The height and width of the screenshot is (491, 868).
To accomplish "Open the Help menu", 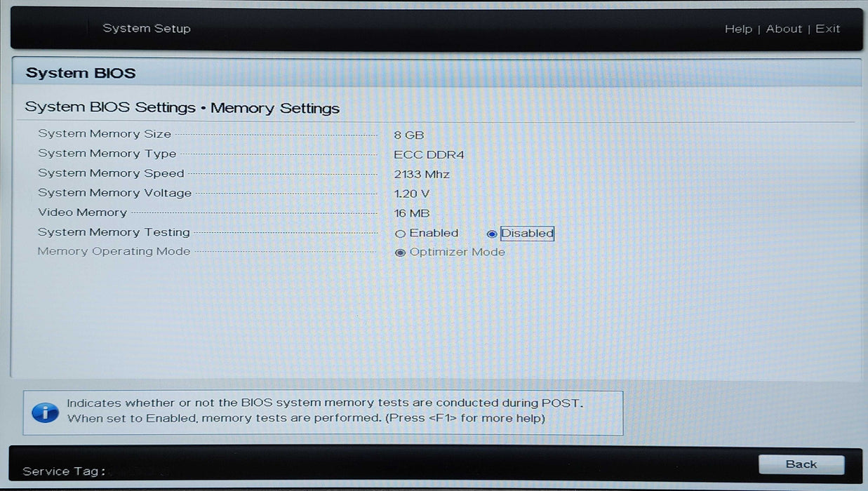I will coord(738,29).
